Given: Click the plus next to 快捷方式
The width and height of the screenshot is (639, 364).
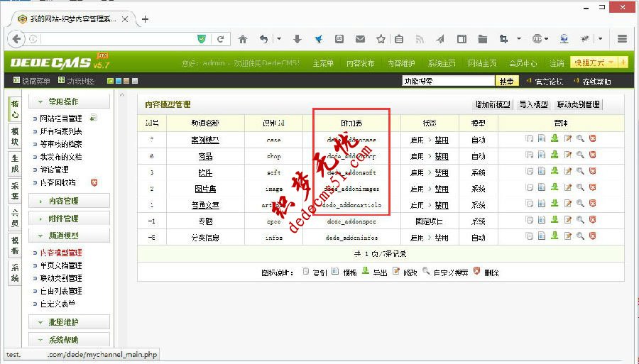Looking at the screenshot, I should tap(623, 62).
